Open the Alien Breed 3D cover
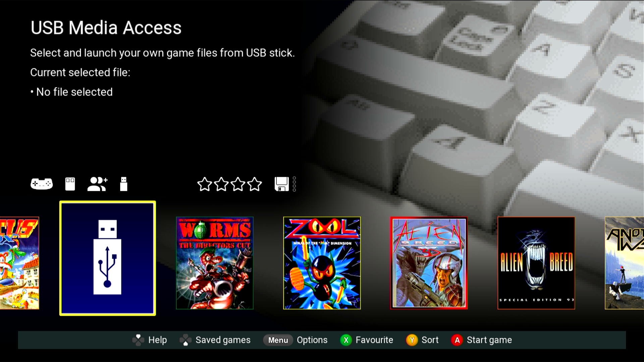644x362 pixels. coord(429,263)
